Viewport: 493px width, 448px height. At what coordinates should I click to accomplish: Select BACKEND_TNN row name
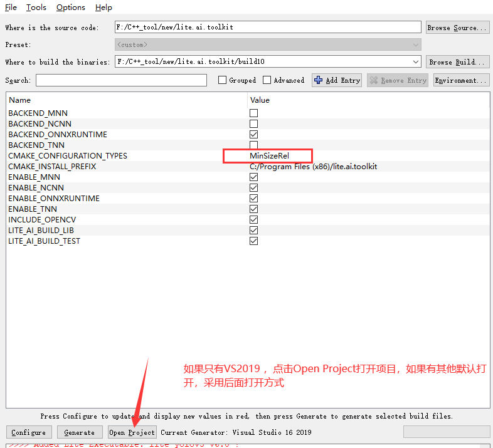point(36,145)
